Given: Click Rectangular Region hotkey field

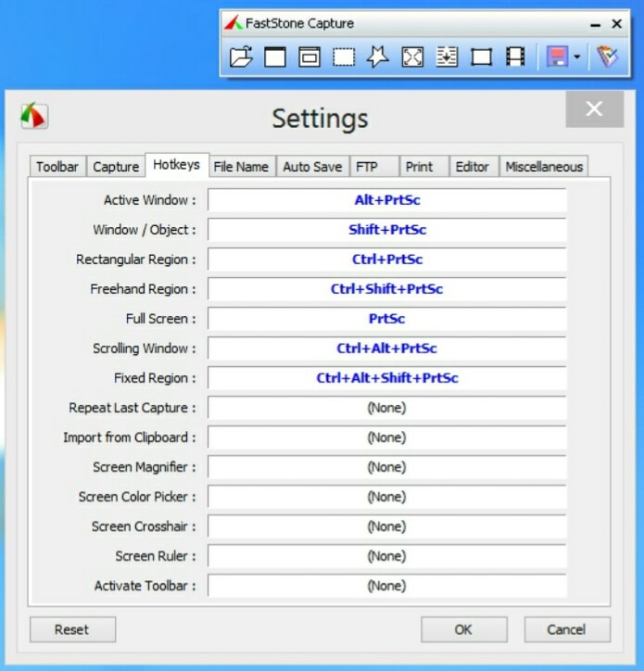Looking at the screenshot, I should pos(387,260).
